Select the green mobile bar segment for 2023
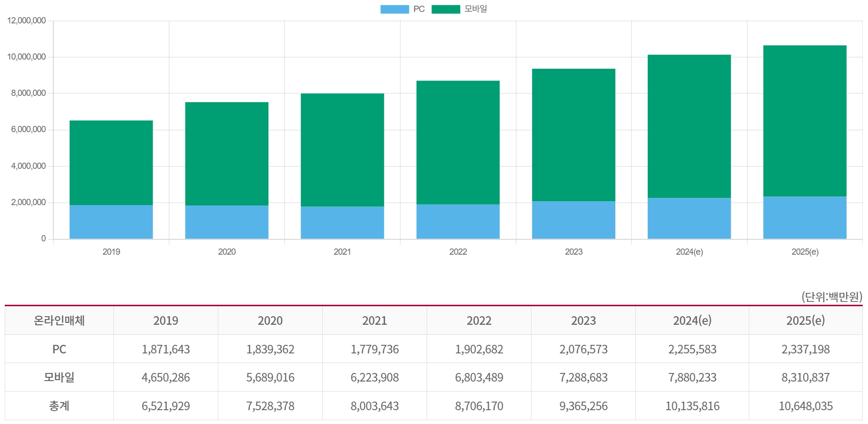Screen dimensions: 868x424 (573, 135)
